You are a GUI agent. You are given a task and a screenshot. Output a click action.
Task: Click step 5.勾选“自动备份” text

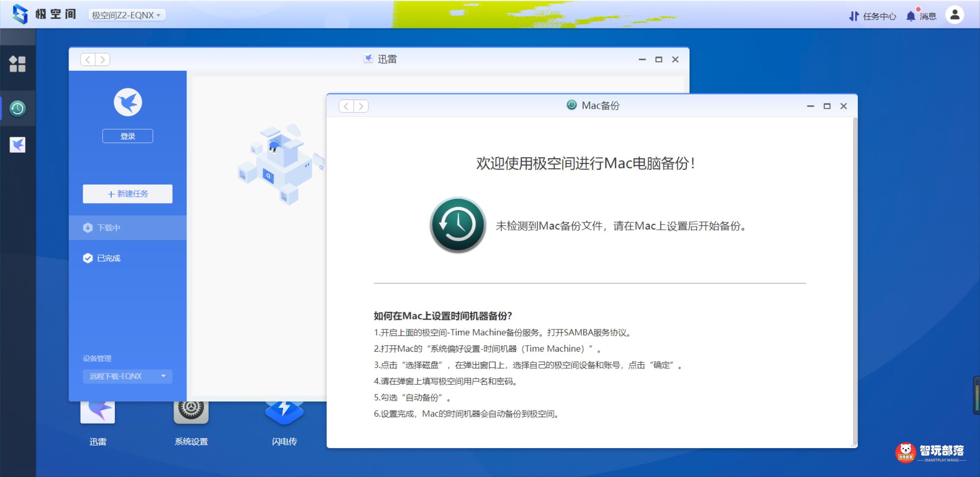(412, 397)
